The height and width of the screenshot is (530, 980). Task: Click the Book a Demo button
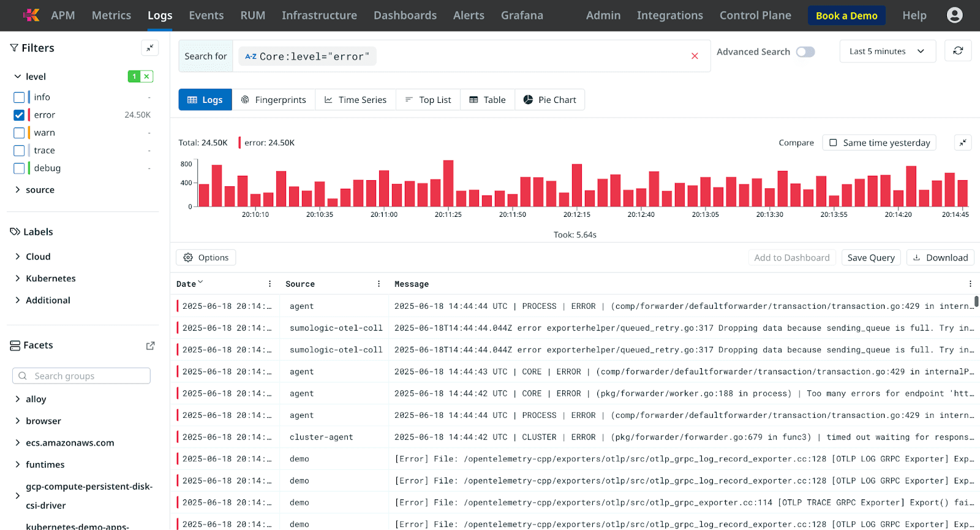point(846,15)
